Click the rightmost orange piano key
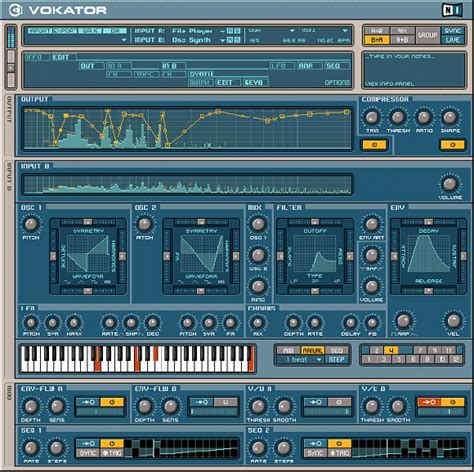474x472 pixels. tap(251, 359)
